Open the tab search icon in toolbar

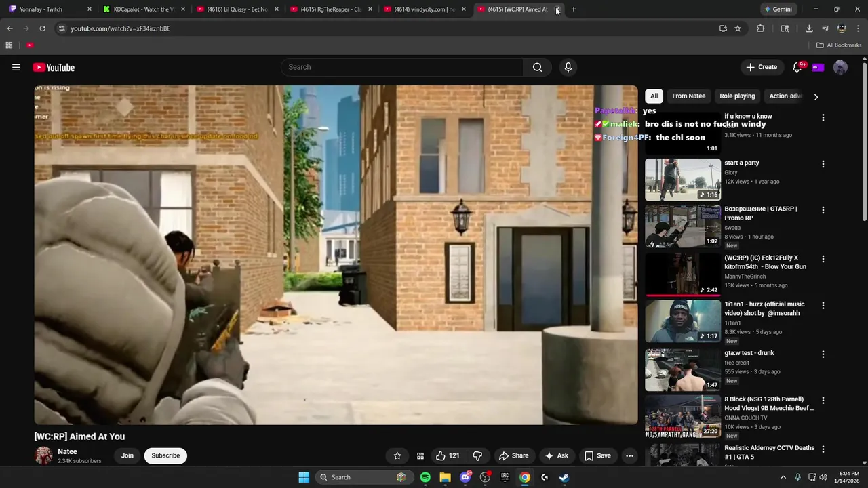785,28
